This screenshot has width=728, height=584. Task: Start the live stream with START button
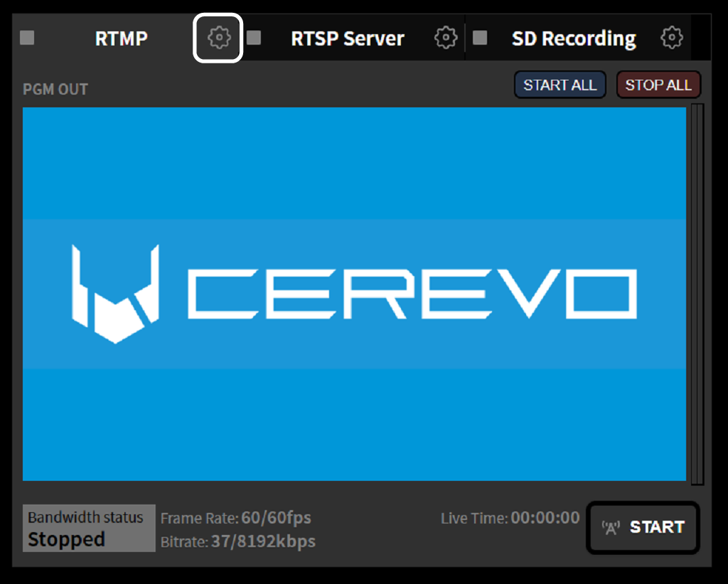click(x=643, y=527)
